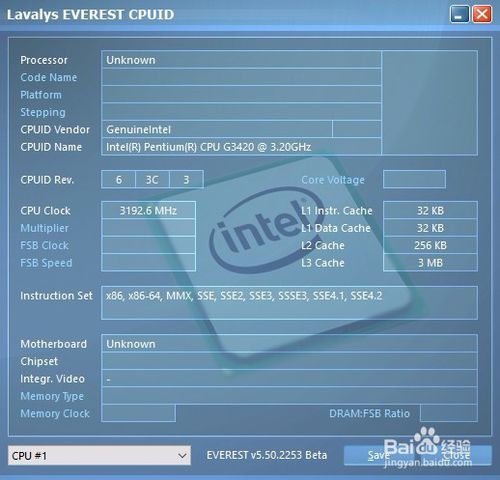Close the EVEREST CPUID window
Image resolution: width=500 pixels, height=480 pixels.
pyautogui.click(x=482, y=15)
